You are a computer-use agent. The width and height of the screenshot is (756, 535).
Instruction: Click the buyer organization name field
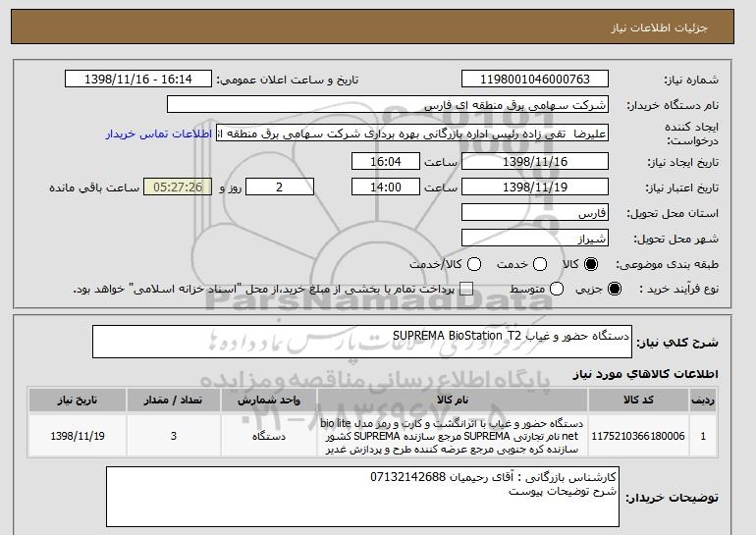pyautogui.click(x=388, y=105)
